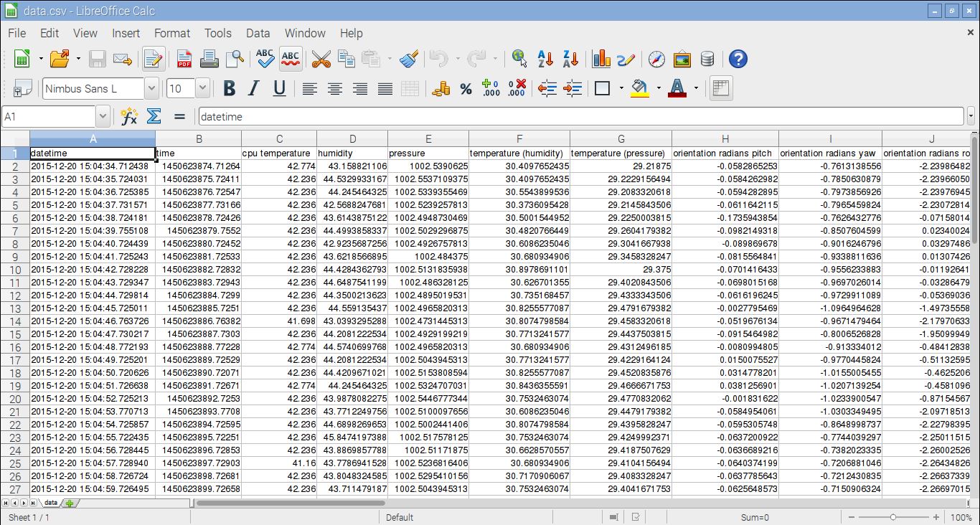The image size is (980, 525).
Task: Click the Insert Chart icon
Action: 601,60
